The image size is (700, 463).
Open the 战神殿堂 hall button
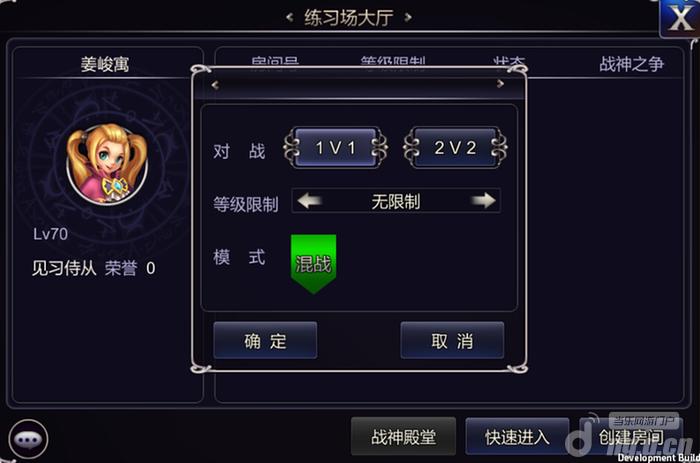(x=403, y=437)
